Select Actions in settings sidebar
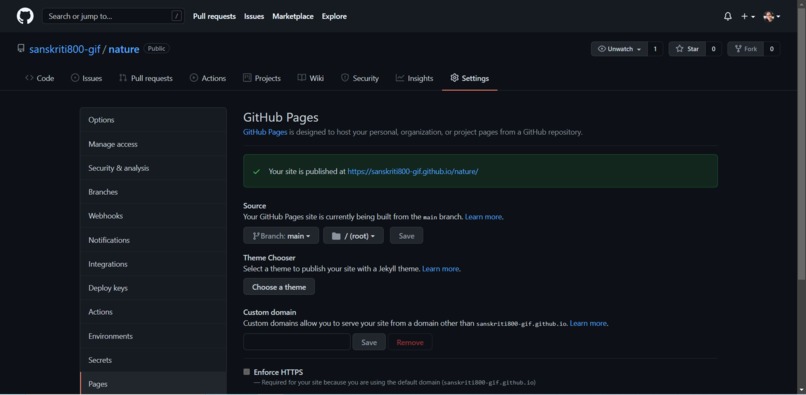 (153, 312)
